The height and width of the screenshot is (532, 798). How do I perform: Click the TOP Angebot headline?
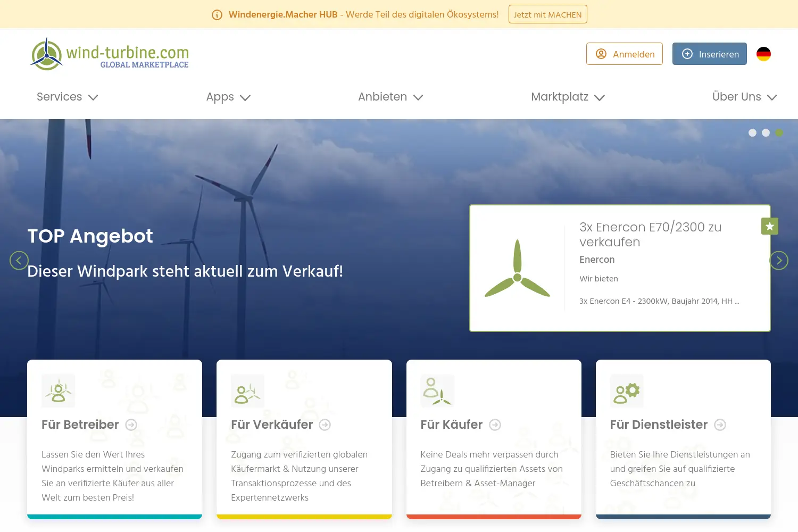90,236
